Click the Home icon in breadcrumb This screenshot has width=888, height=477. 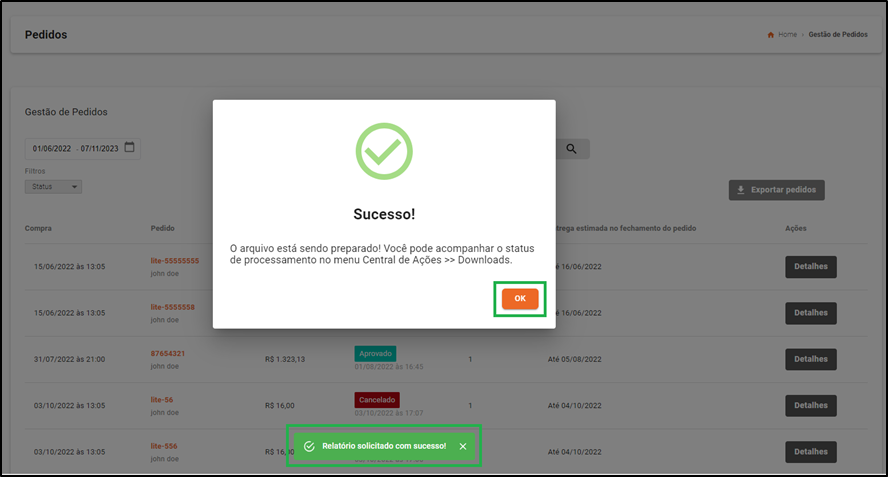pos(770,35)
